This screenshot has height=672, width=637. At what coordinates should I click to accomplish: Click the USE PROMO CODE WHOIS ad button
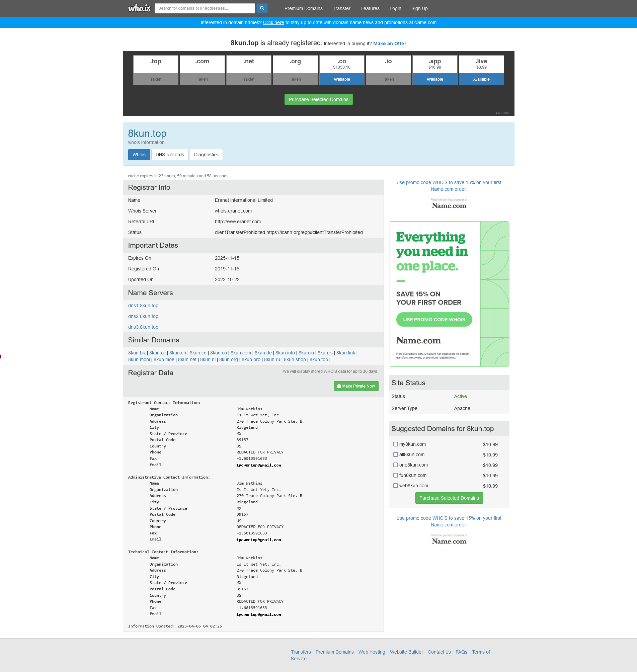point(434,320)
